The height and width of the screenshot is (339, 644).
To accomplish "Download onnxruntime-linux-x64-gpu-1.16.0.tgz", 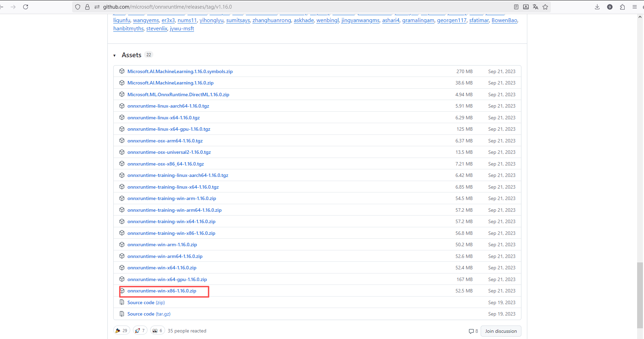I will (x=169, y=129).
